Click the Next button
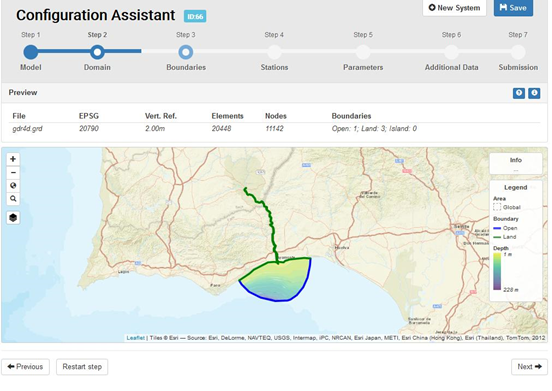 pos(529,367)
